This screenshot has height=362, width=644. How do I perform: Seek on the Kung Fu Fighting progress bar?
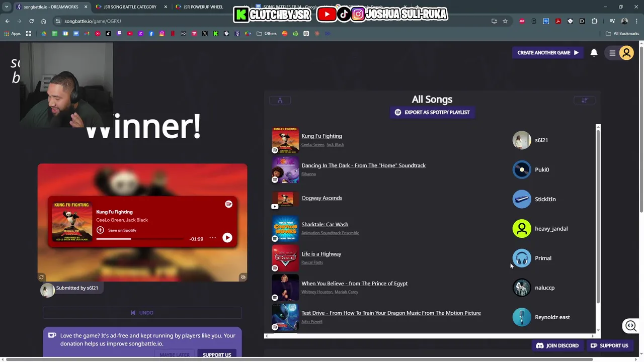(140, 239)
